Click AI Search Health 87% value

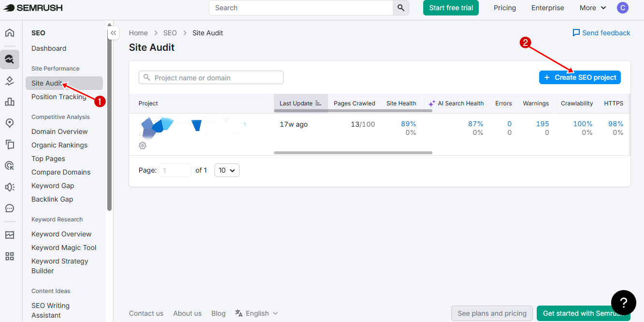coord(475,124)
